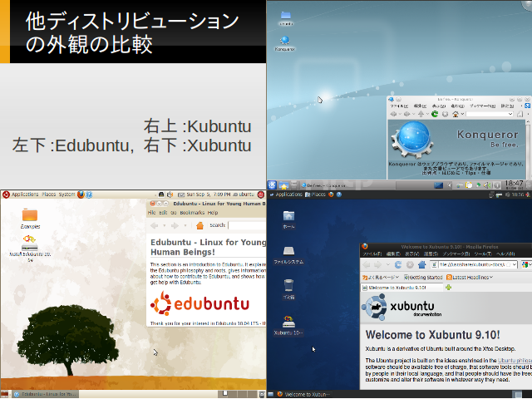This screenshot has height=399, width=532.
Task: Open the trash can icon on Xubuntu desktop
Action: (x=288, y=289)
